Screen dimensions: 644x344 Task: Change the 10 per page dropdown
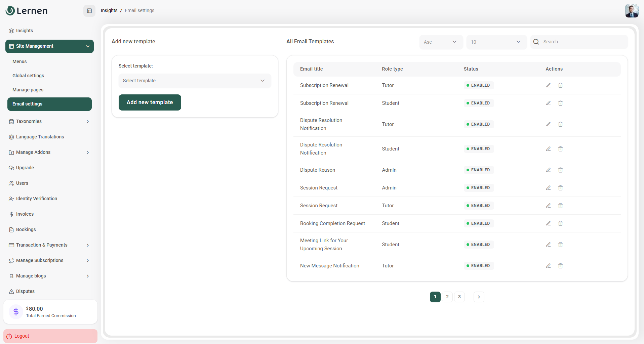click(496, 42)
